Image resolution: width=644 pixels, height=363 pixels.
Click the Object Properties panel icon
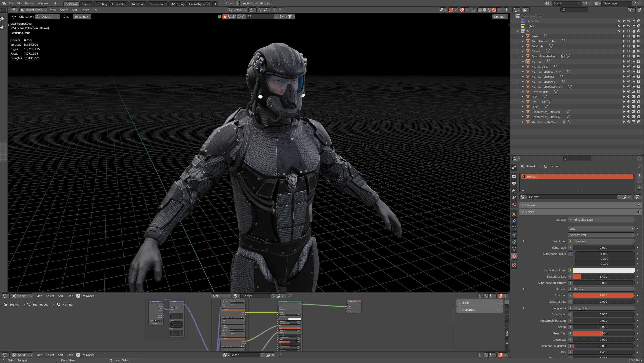point(514,213)
